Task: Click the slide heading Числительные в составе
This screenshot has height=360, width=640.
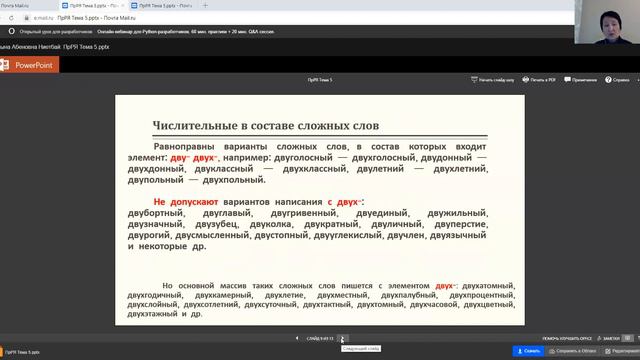Action: pos(266,125)
